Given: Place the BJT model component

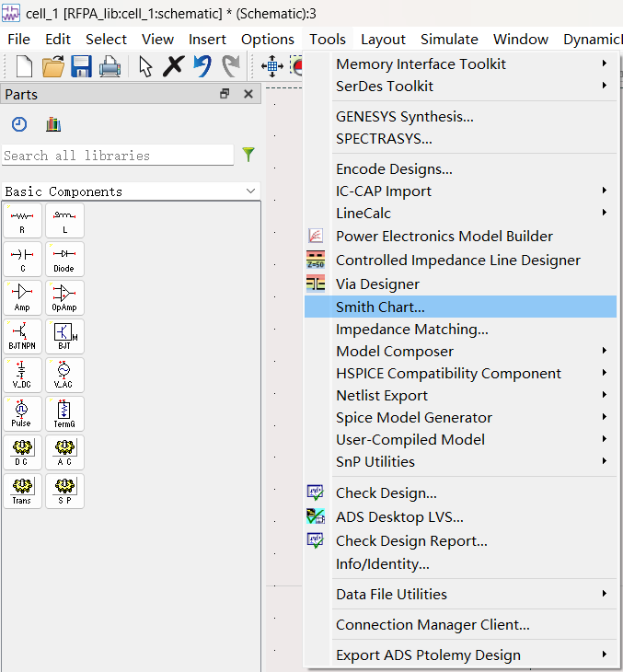Looking at the screenshot, I should (x=64, y=336).
